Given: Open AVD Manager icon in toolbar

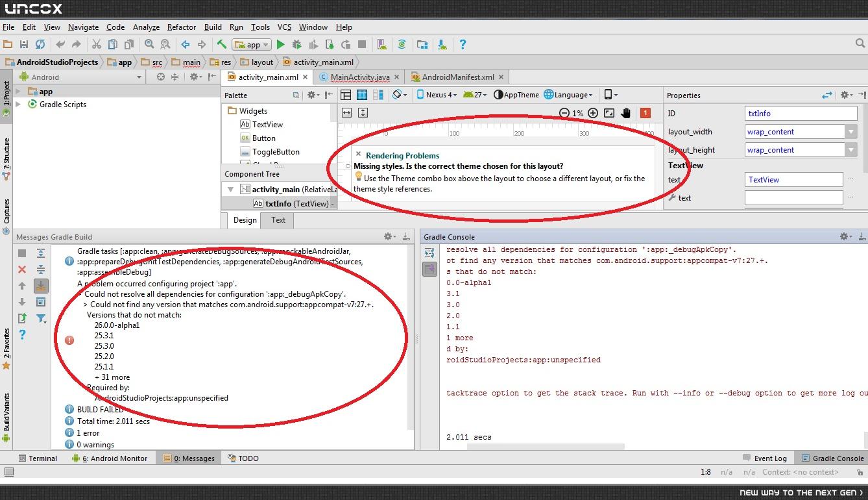Looking at the screenshot, I should [383, 45].
